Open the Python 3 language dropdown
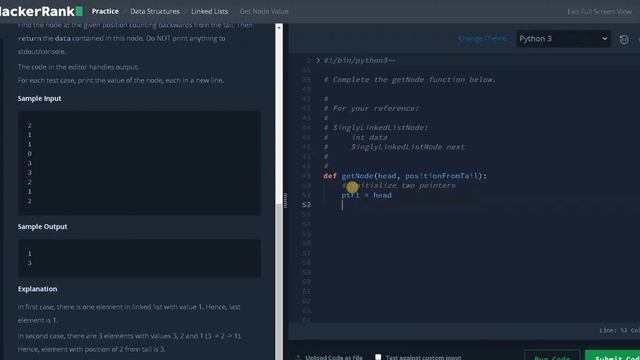 pos(563,39)
